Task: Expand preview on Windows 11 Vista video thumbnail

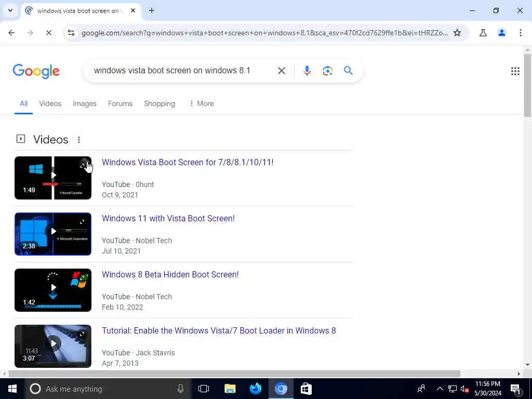Action: pyautogui.click(x=82, y=222)
